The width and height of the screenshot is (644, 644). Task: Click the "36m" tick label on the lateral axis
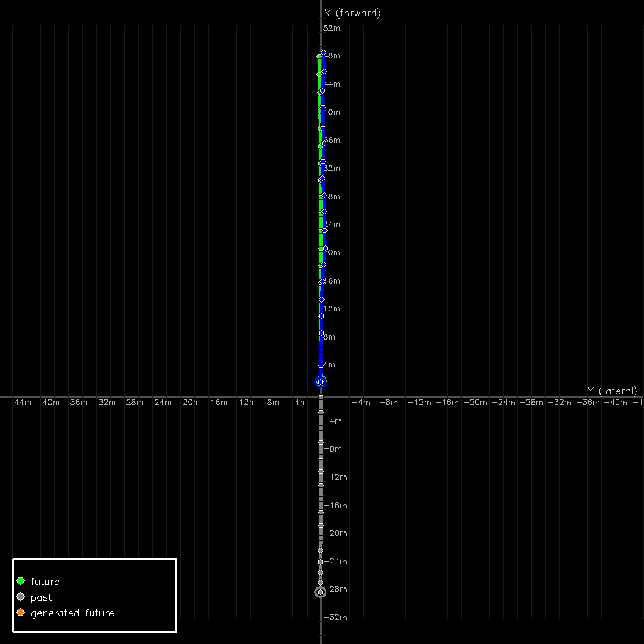[79, 402]
